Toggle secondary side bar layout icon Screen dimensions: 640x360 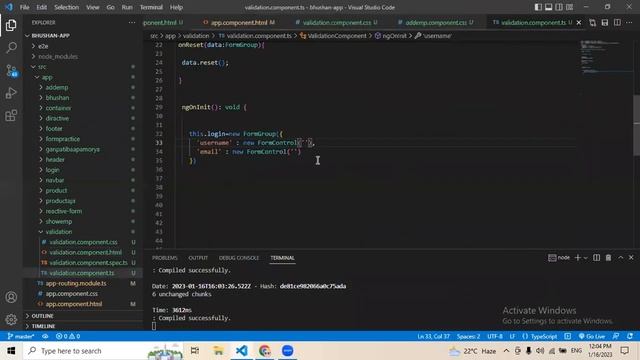[x=559, y=7]
